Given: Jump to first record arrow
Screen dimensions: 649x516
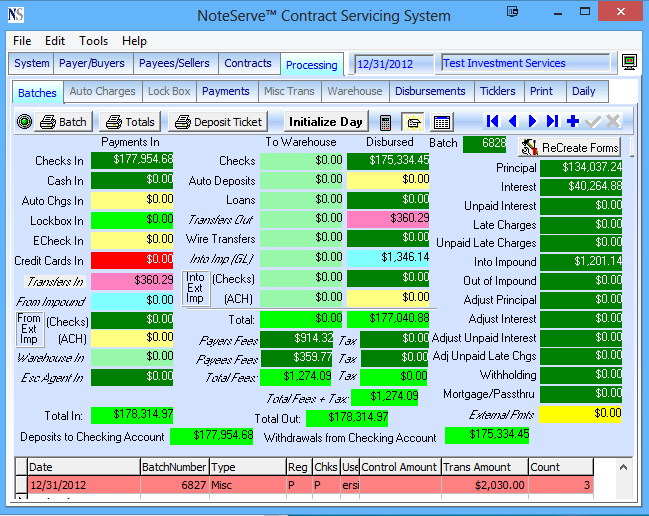Looking at the screenshot, I should tap(492, 121).
